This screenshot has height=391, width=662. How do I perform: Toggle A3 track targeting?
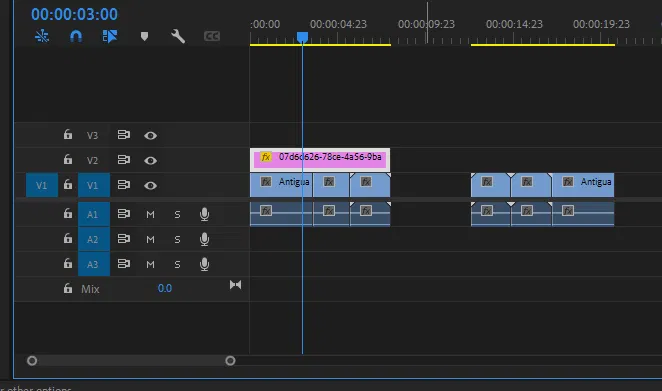point(94,264)
